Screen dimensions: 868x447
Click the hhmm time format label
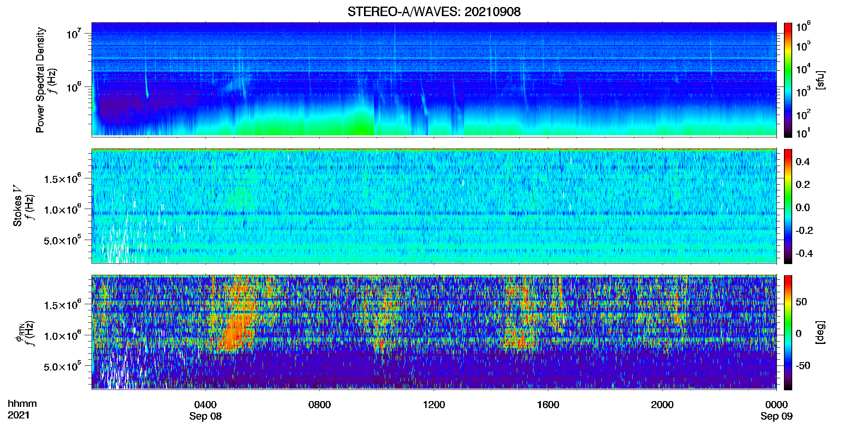(x=22, y=404)
